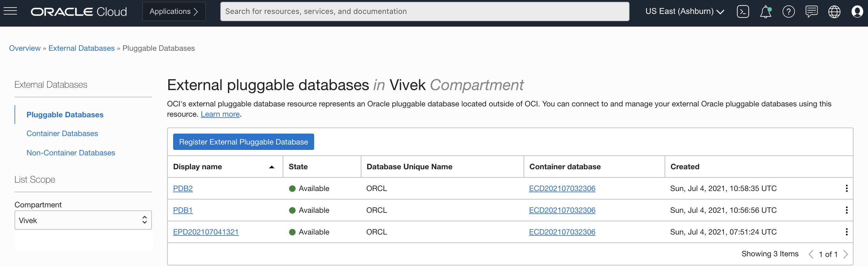Open actions menu for PDB2 row
This screenshot has height=266, width=868.
tap(847, 188)
